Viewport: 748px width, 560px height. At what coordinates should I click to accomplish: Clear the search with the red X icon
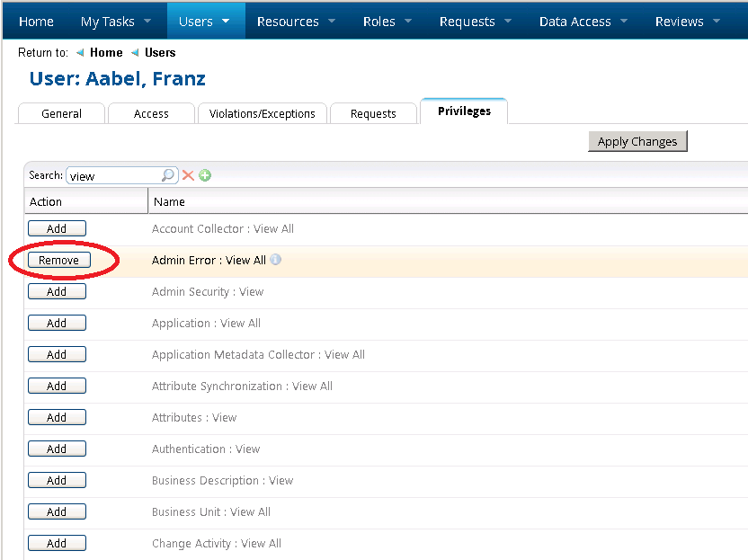pos(189,175)
